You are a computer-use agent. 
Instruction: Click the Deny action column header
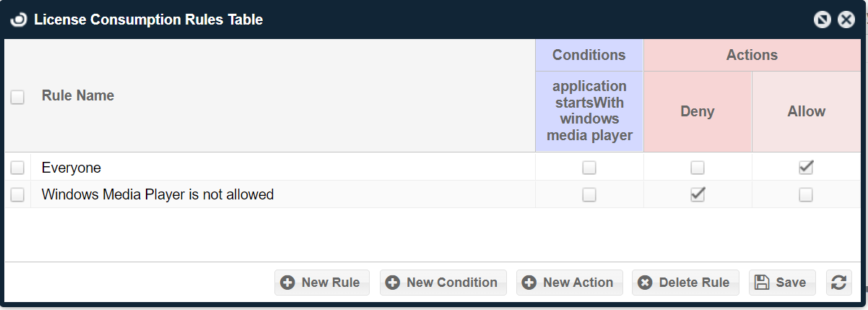[x=697, y=111]
